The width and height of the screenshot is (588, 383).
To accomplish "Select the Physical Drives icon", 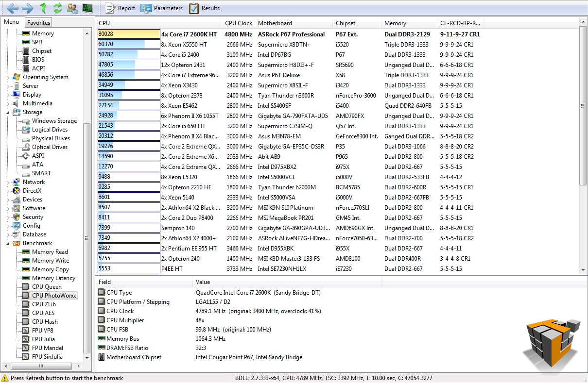I will tap(26, 138).
